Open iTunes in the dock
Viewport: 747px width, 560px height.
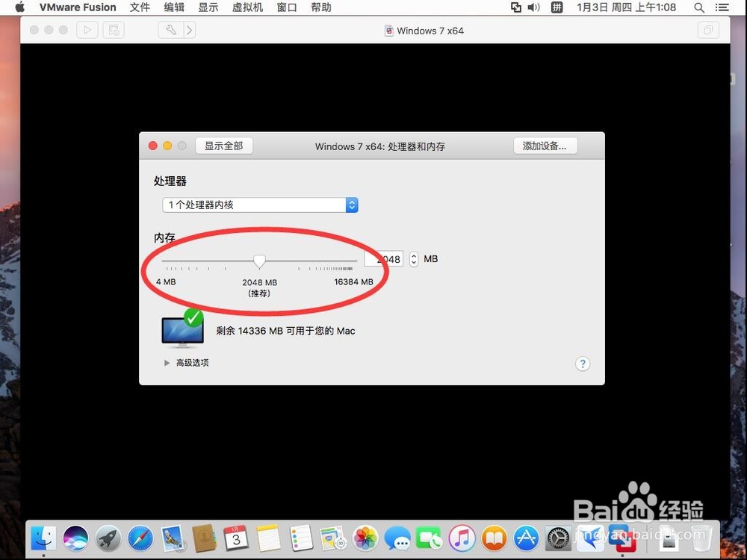pyautogui.click(x=462, y=538)
